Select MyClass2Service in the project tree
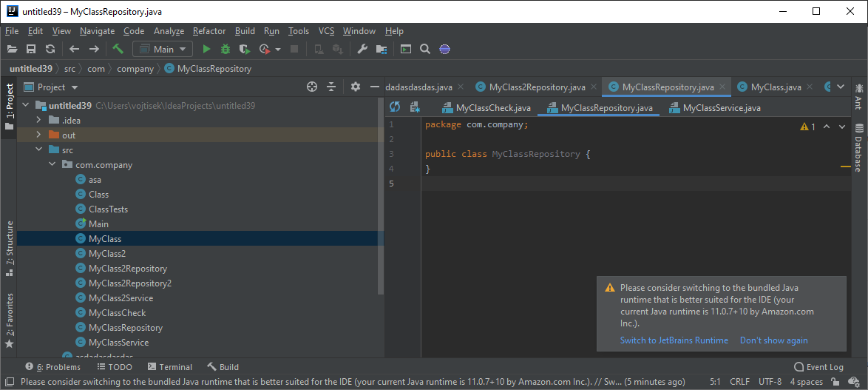 coord(121,298)
